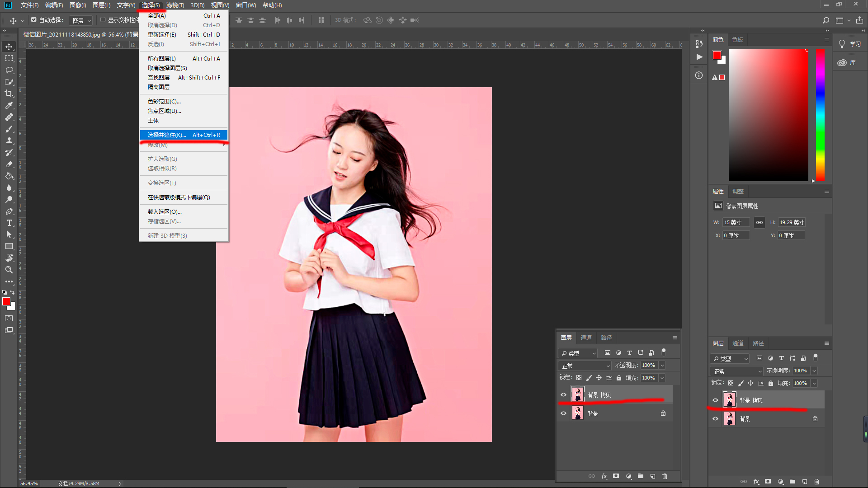Select the Paint Bucket tool
Viewport: 868px width, 488px height.
(x=9, y=176)
